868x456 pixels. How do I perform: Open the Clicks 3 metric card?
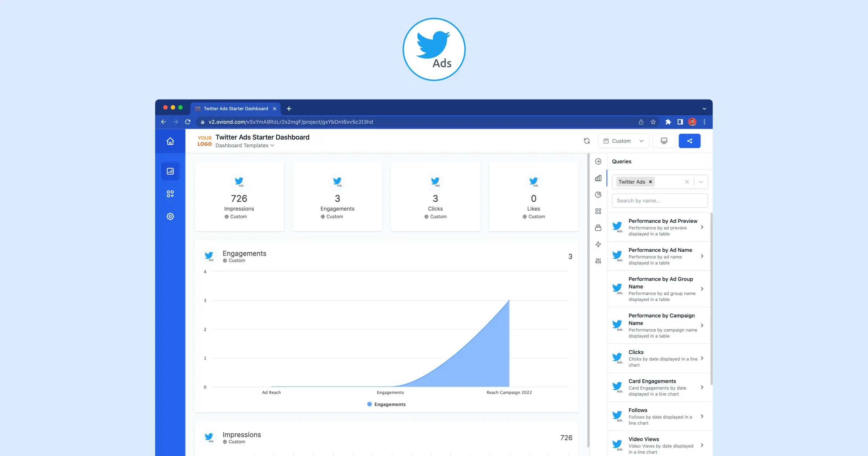tap(435, 197)
